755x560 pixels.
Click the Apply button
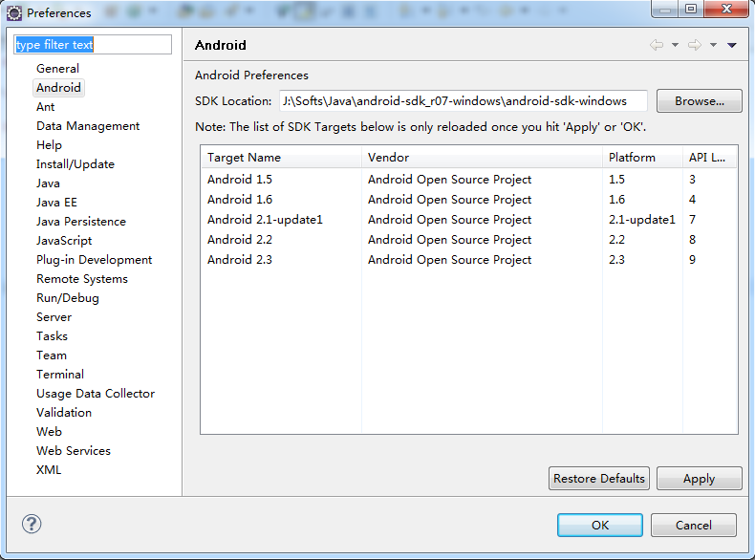pyautogui.click(x=700, y=478)
